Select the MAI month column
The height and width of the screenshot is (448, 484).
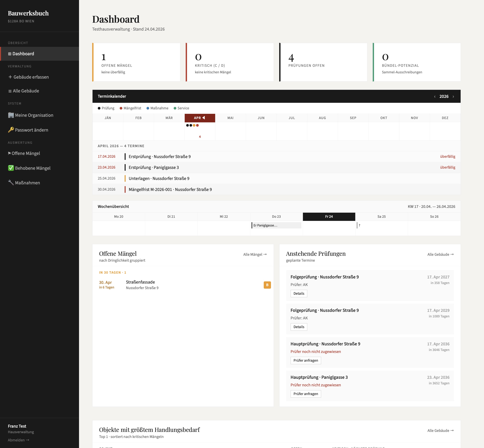tap(230, 118)
